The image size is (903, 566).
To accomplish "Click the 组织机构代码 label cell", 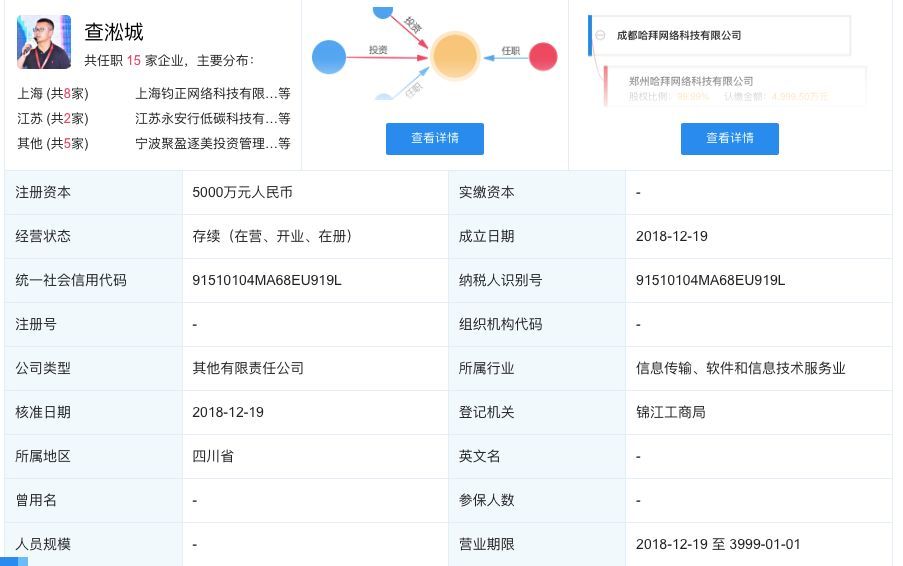I will tap(537, 324).
